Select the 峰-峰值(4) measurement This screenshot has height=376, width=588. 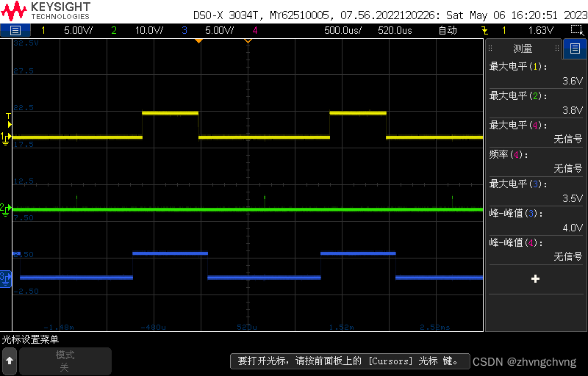click(537, 250)
